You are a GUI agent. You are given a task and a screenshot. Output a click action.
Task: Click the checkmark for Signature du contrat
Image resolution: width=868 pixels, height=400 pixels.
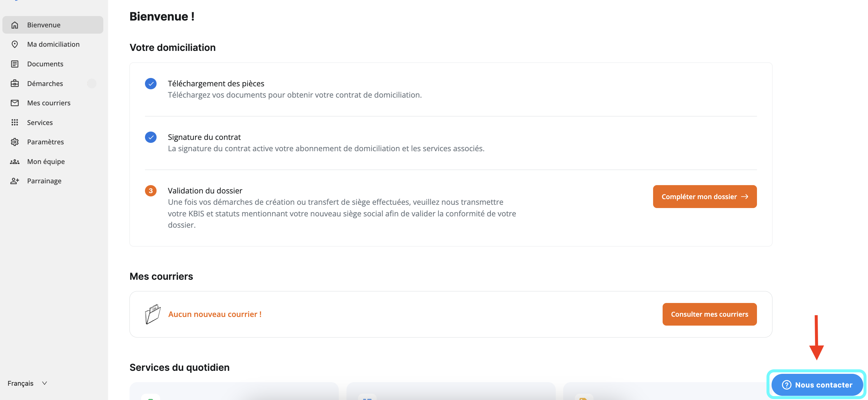(x=151, y=137)
